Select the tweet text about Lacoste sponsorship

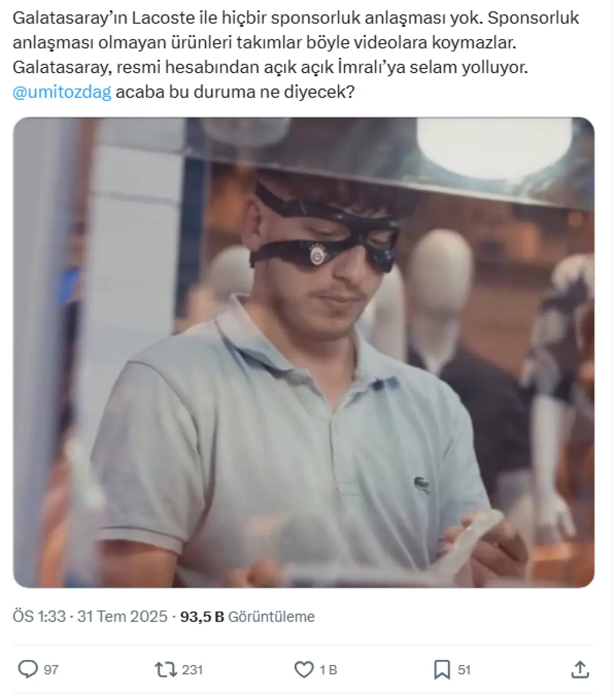click(295, 54)
